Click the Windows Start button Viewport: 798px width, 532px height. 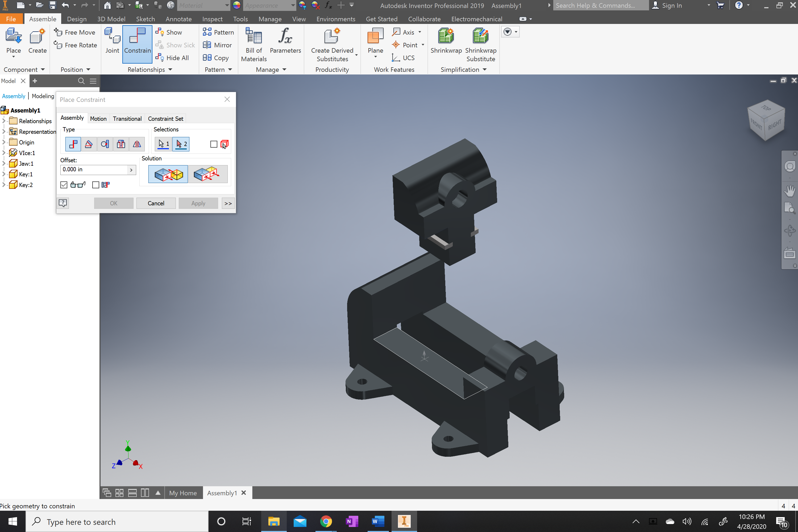click(13, 521)
